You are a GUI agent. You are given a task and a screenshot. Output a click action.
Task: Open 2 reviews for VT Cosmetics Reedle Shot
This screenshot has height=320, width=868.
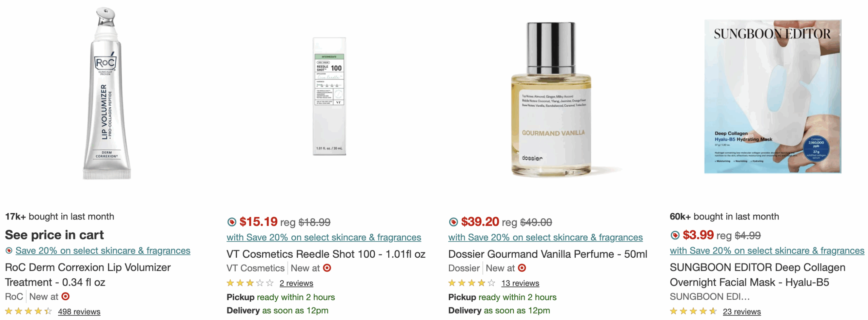coord(296,283)
